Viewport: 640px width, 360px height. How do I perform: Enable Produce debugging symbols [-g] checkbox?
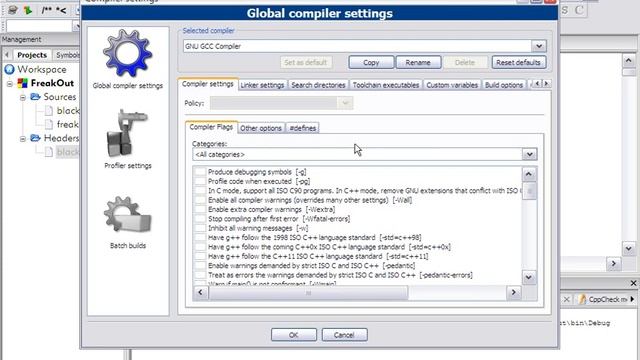click(200, 172)
